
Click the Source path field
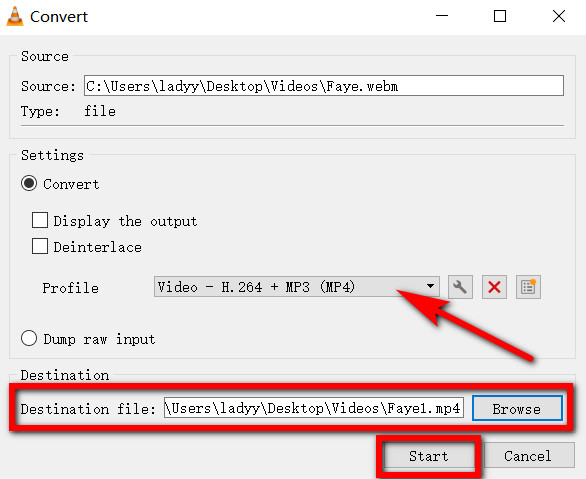[x=324, y=86]
